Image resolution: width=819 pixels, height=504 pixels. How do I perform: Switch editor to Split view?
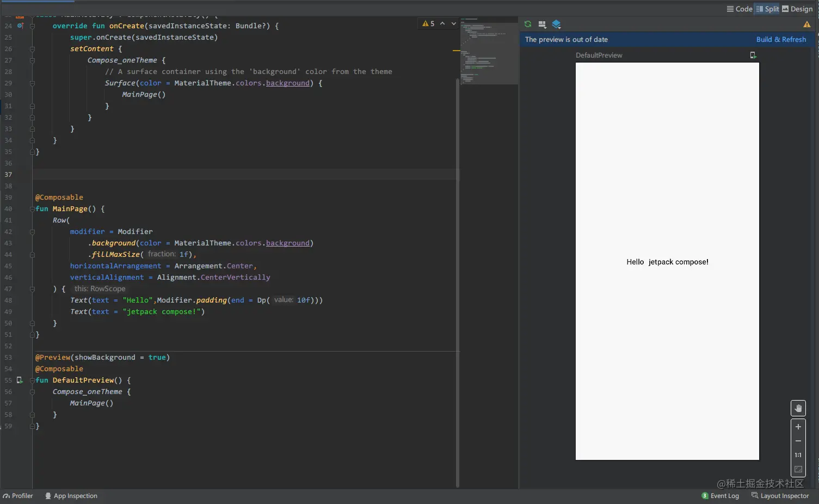tap(767, 9)
